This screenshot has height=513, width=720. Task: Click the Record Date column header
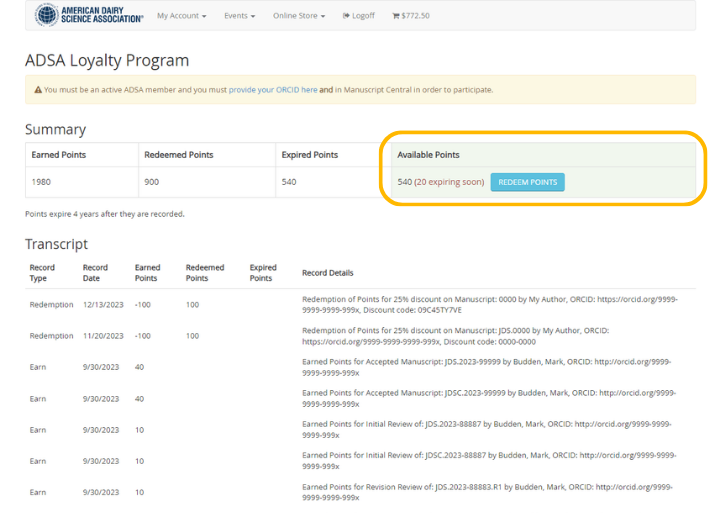pyautogui.click(x=95, y=273)
